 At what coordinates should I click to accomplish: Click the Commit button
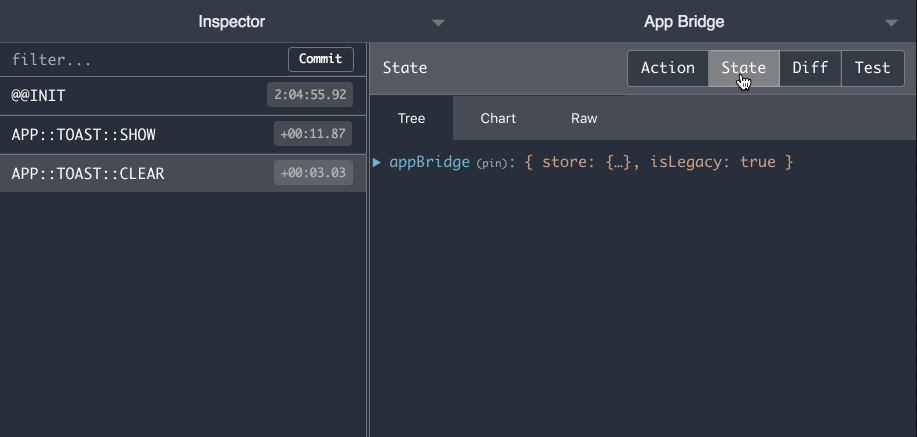320,59
